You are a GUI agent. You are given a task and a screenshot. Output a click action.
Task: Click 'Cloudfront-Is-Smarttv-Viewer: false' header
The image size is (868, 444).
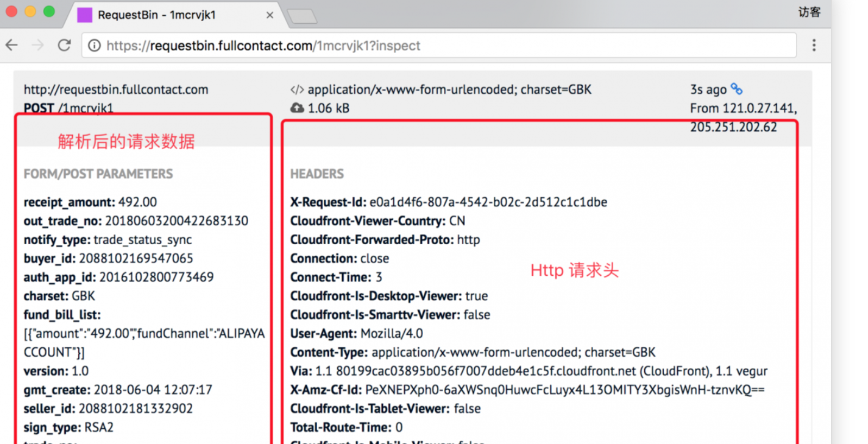[x=390, y=315]
